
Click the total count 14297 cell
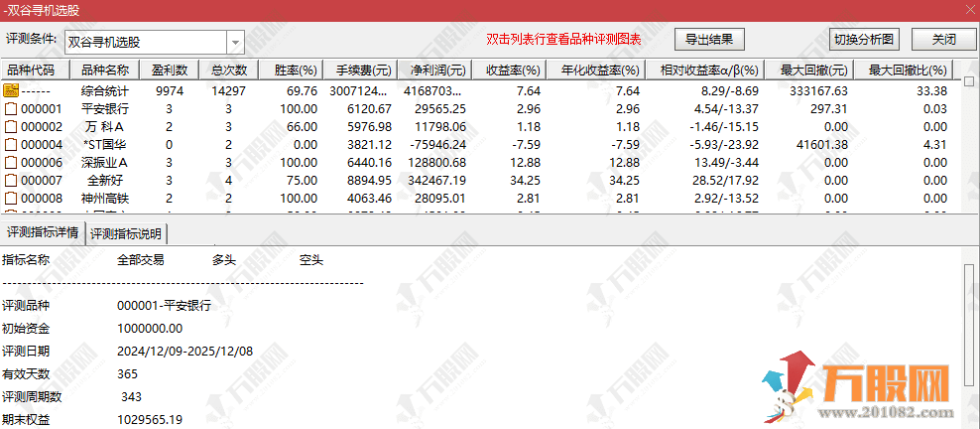pyautogui.click(x=229, y=91)
